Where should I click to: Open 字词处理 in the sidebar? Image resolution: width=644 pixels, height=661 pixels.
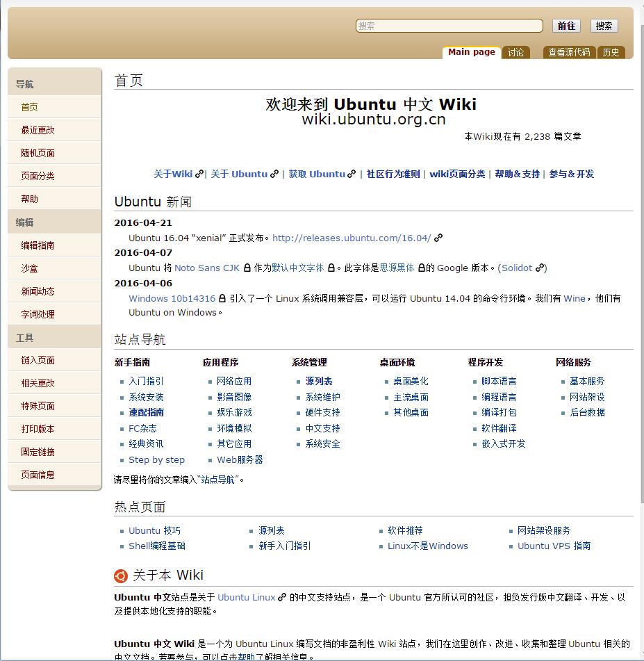(38, 314)
